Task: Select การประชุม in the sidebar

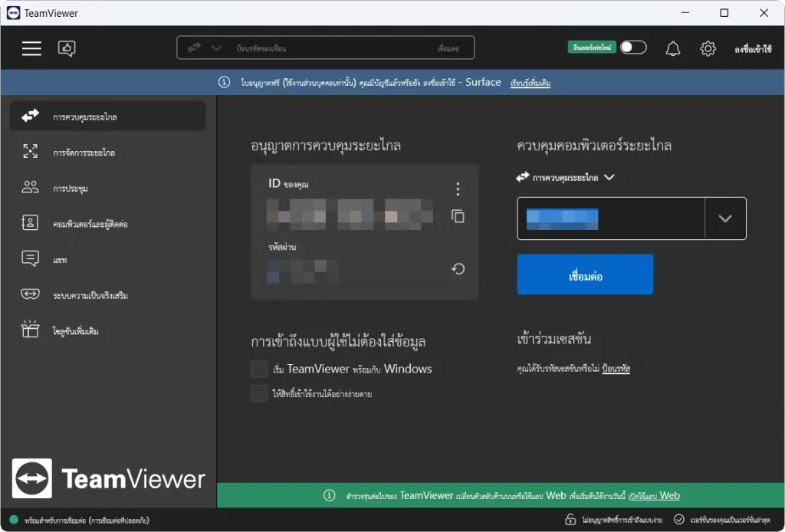Action: point(71,189)
